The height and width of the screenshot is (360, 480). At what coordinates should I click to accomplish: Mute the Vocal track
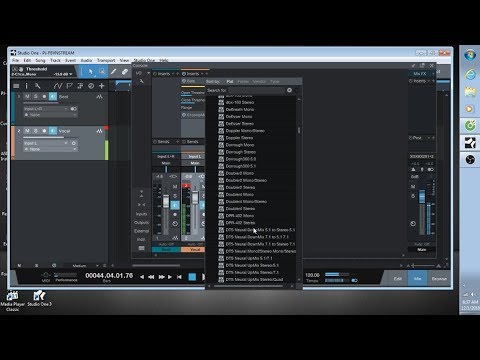coord(27,131)
